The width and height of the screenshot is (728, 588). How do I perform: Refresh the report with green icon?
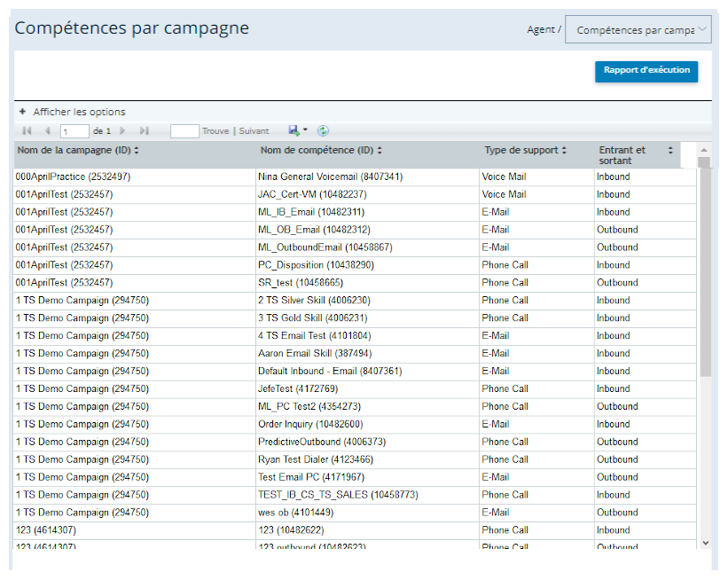click(x=323, y=131)
